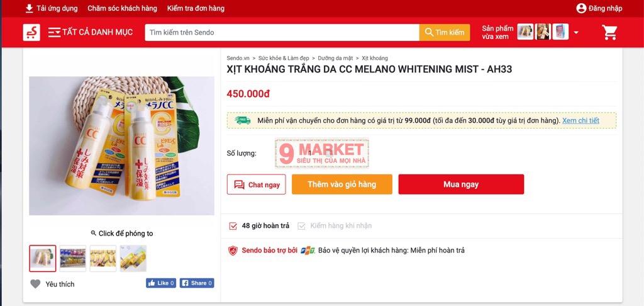The width and height of the screenshot is (644, 306).
Task: Toggle the 48 giờ hoàn trả checkbox
Action: tap(233, 226)
